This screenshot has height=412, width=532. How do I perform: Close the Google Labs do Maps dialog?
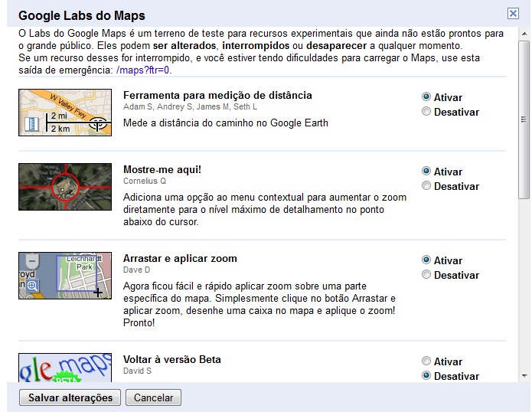513,13
